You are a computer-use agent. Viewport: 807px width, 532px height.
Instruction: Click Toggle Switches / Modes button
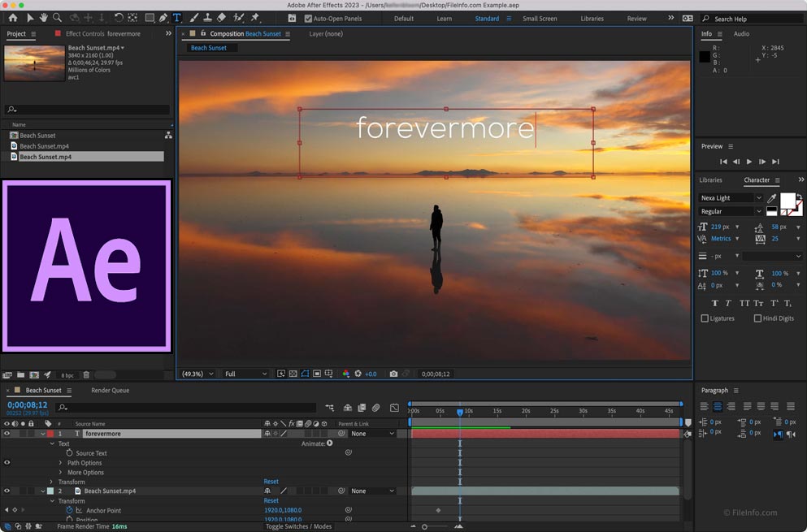[x=298, y=526]
